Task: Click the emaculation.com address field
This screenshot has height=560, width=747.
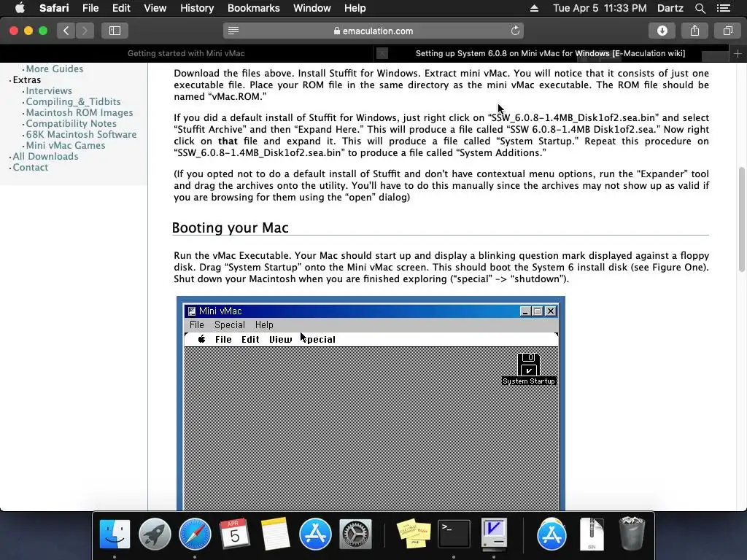Action: click(373, 31)
